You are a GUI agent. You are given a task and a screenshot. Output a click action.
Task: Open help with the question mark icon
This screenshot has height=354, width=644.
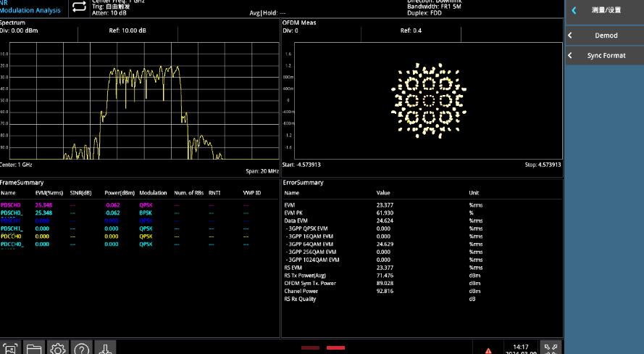[81, 348]
